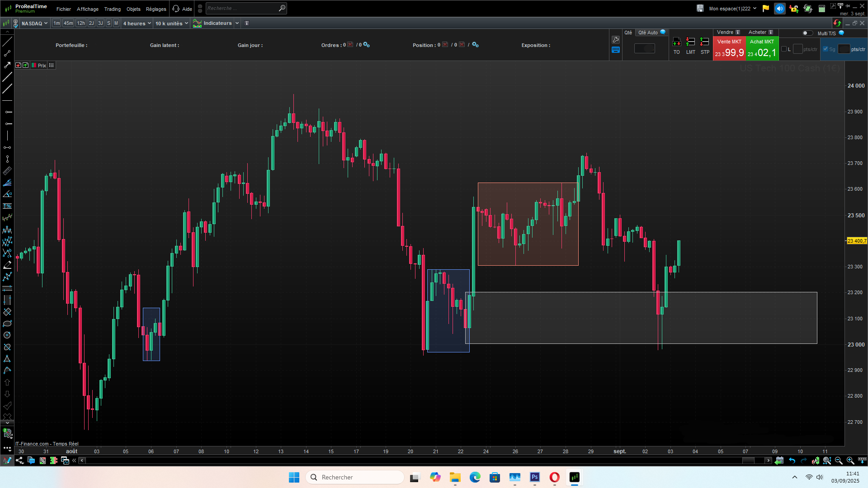Click the Recherche search field
The height and width of the screenshot is (488, 868).
tap(242, 8)
